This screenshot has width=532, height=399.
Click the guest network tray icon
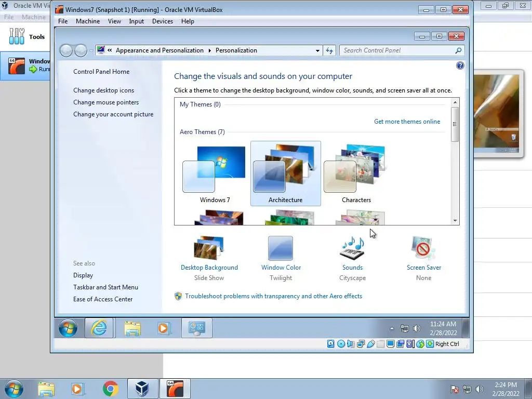point(404,328)
